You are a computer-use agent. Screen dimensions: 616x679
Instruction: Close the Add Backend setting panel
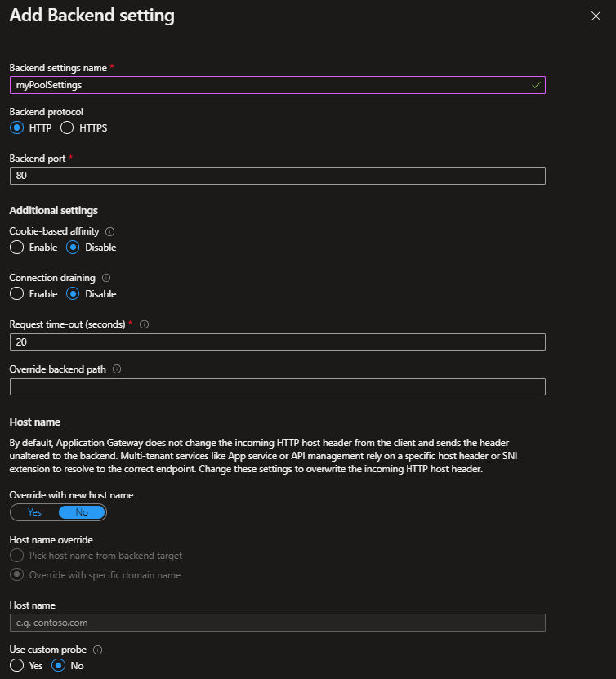596,16
